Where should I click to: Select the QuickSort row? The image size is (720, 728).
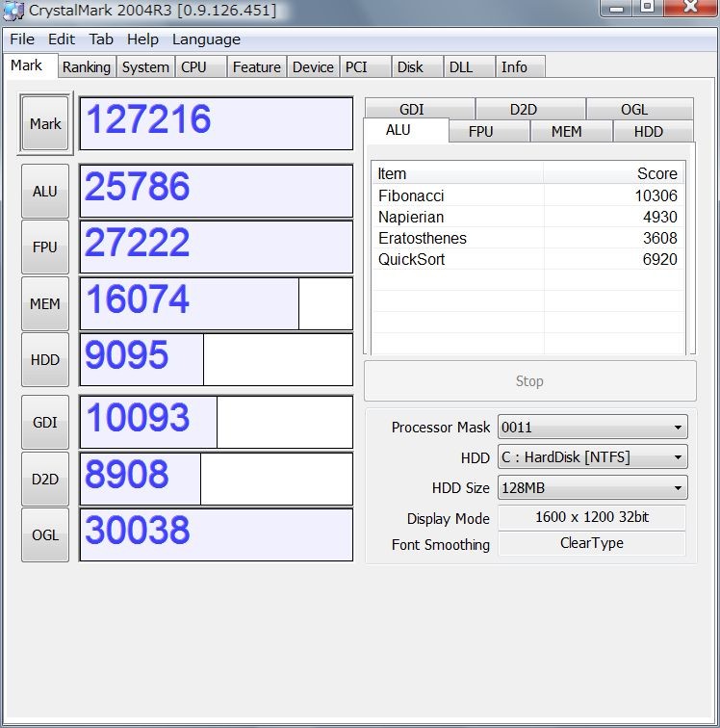coord(527,259)
